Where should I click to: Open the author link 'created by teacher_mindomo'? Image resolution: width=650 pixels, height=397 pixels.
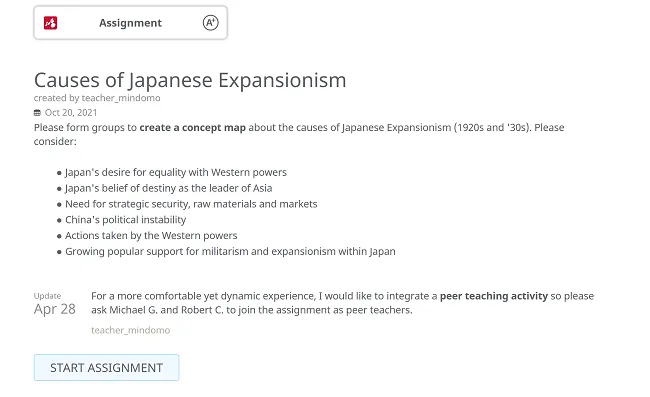[x=97, y=98]
